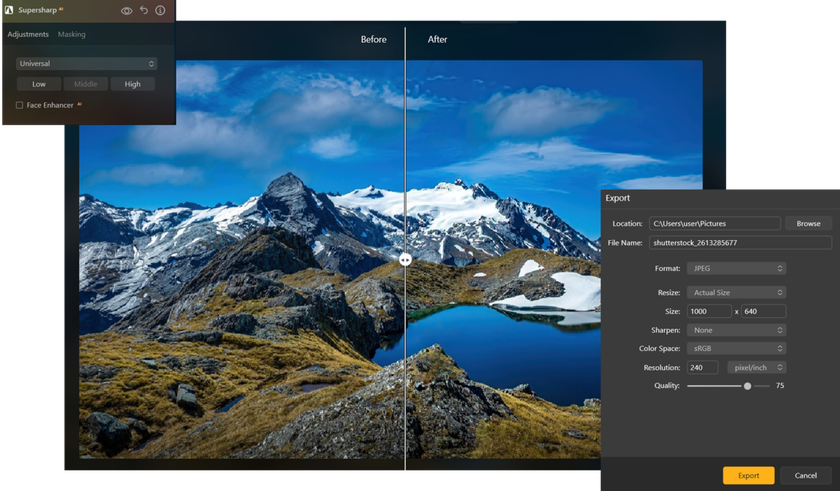Open the Supersharp info icon

(160, 10)
